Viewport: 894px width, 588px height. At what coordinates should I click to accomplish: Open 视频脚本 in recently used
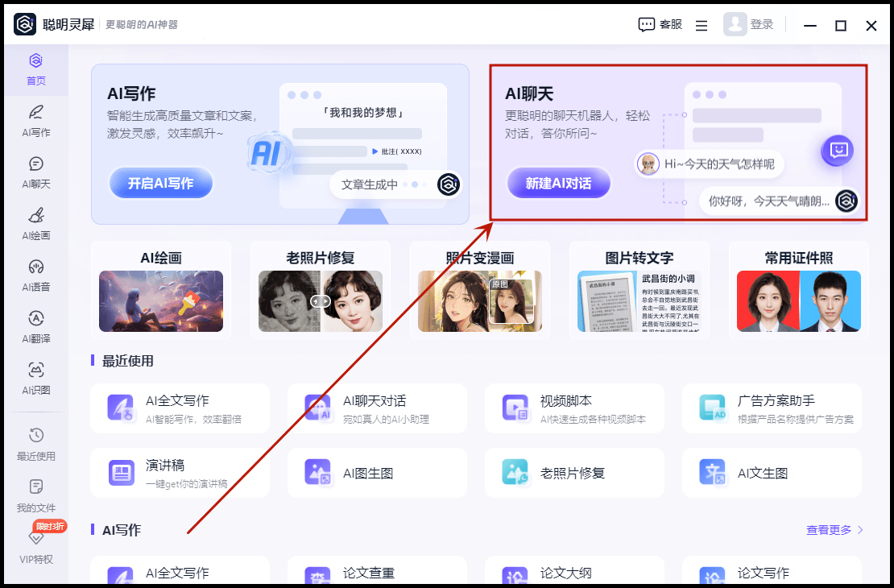(574, 408)
